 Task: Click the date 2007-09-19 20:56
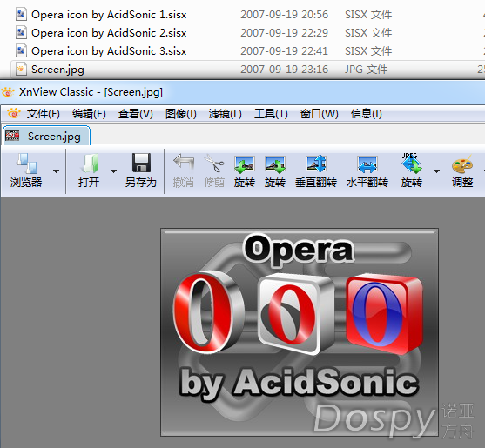click(x=284, y=15)
